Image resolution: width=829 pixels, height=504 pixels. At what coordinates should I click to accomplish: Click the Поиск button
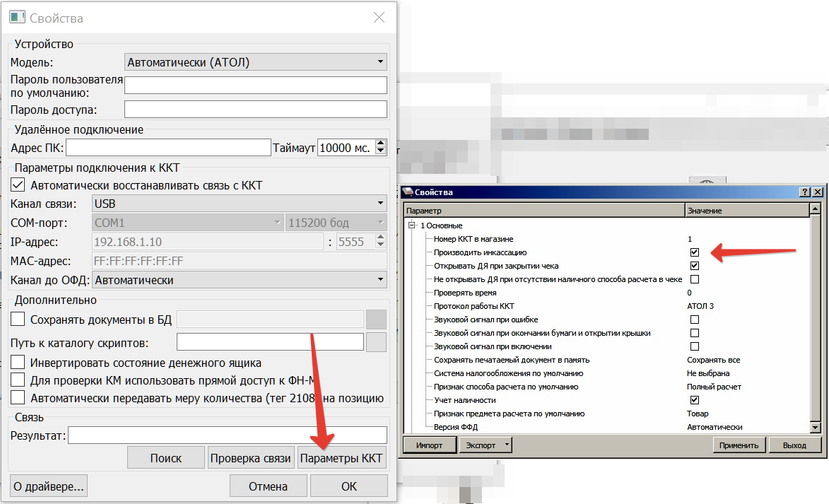[x=166, y=458]
